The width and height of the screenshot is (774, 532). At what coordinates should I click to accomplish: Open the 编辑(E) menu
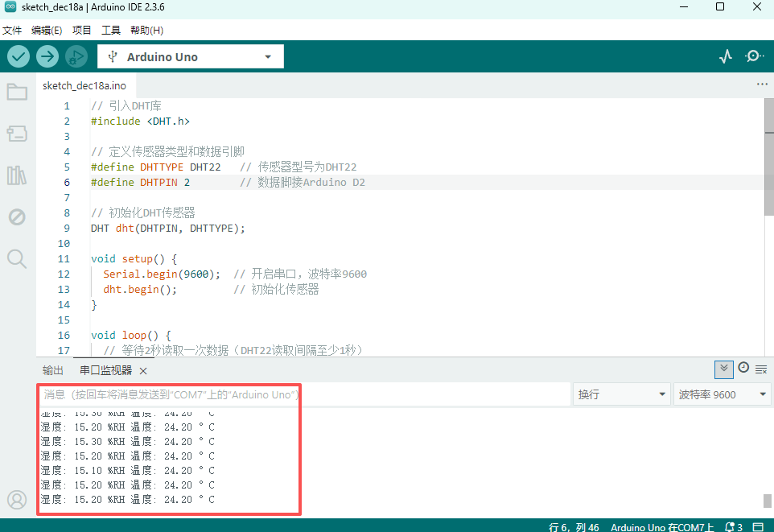coord(47,31)
